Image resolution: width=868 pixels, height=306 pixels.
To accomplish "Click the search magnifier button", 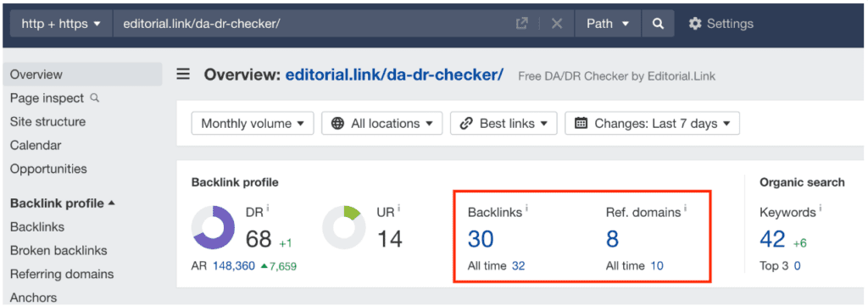I will click(658, 24).
